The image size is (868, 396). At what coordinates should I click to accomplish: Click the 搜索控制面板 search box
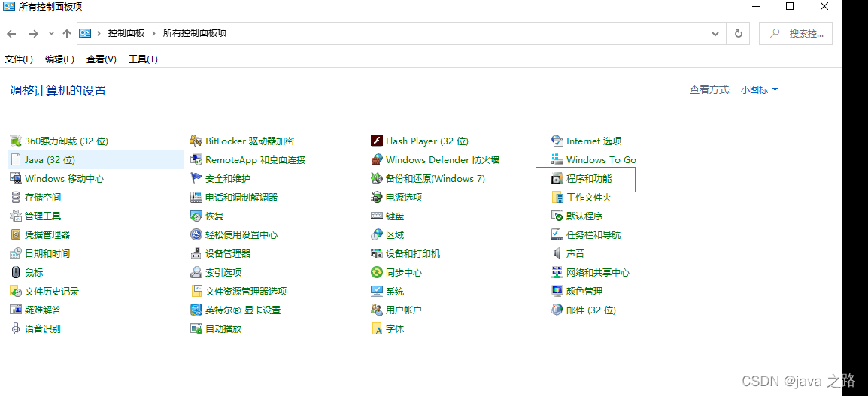796,33
